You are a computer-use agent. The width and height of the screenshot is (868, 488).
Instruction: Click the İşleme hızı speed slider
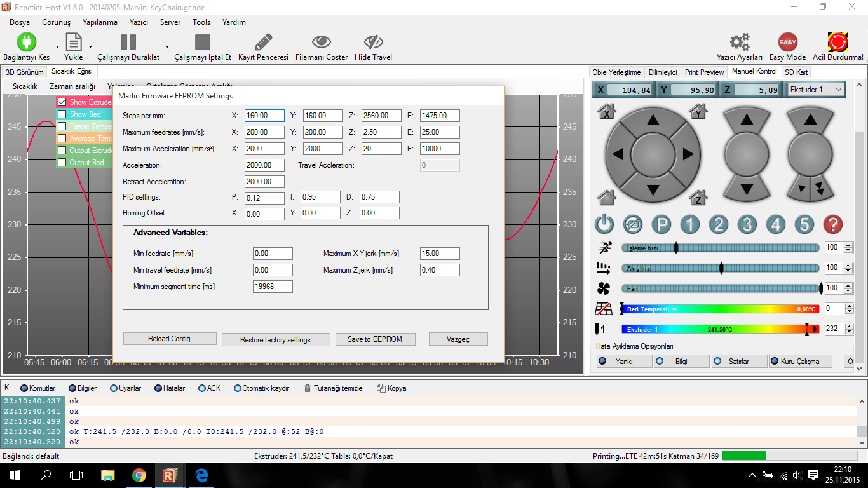pyautogui.click(x=721, y=248)
